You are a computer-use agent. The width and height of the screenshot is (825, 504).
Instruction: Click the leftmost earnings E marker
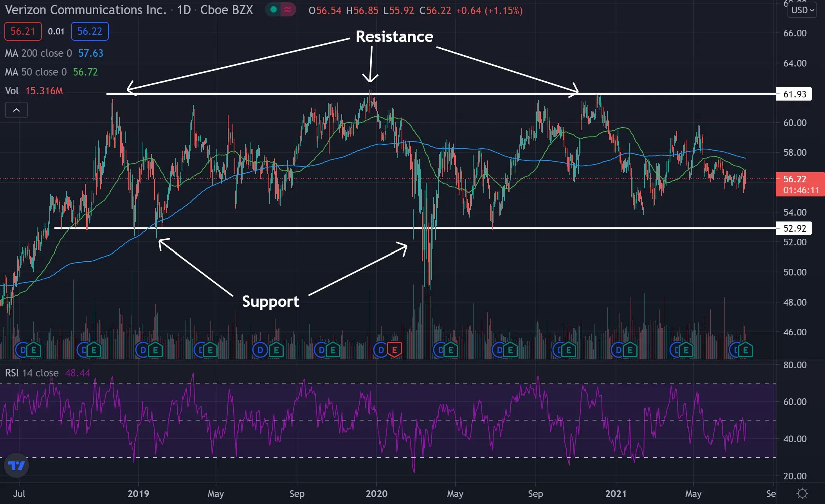(x=34, y=350)
